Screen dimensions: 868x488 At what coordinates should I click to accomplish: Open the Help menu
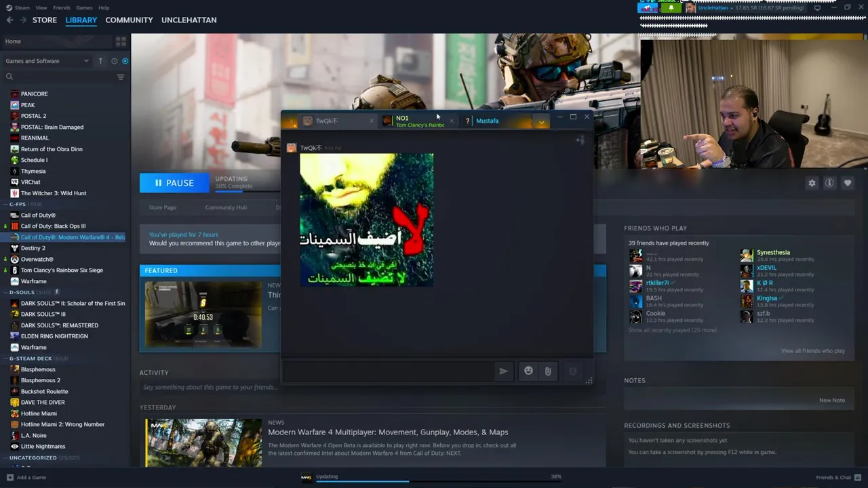104,7
